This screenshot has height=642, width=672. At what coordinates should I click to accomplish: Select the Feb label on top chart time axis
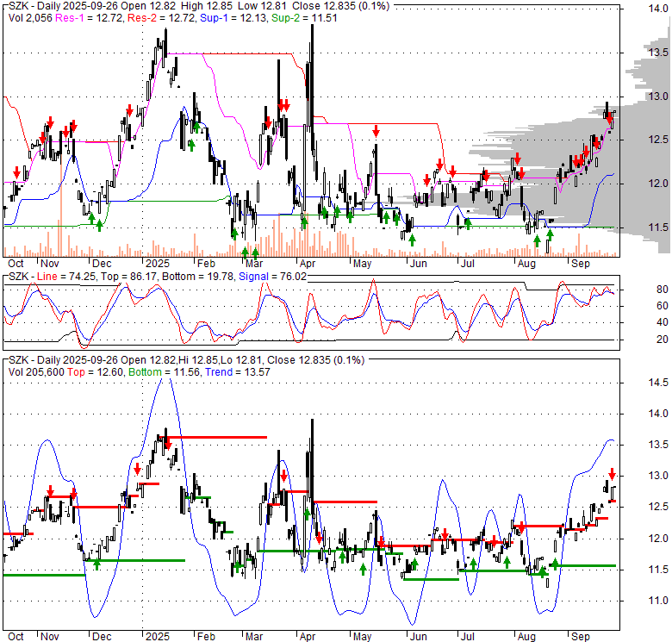click(x=206, y=264)
